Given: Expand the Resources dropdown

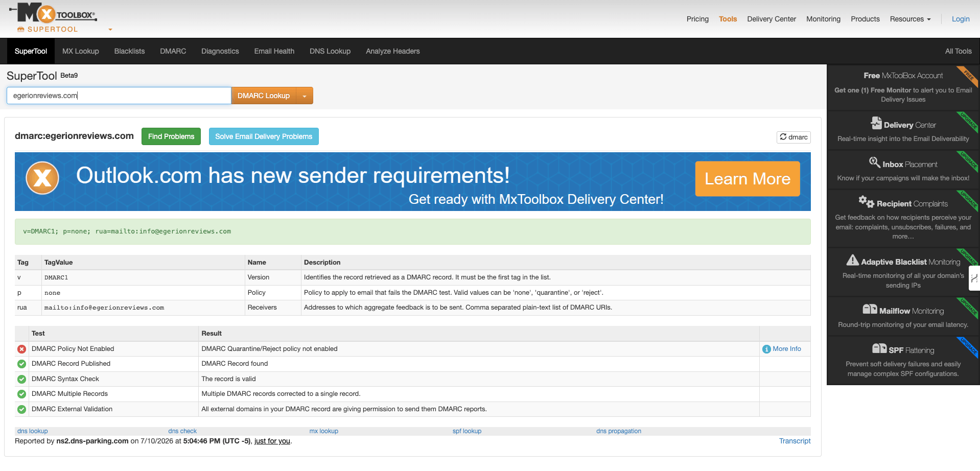Looking at the screenshot, I should (910, 19).
